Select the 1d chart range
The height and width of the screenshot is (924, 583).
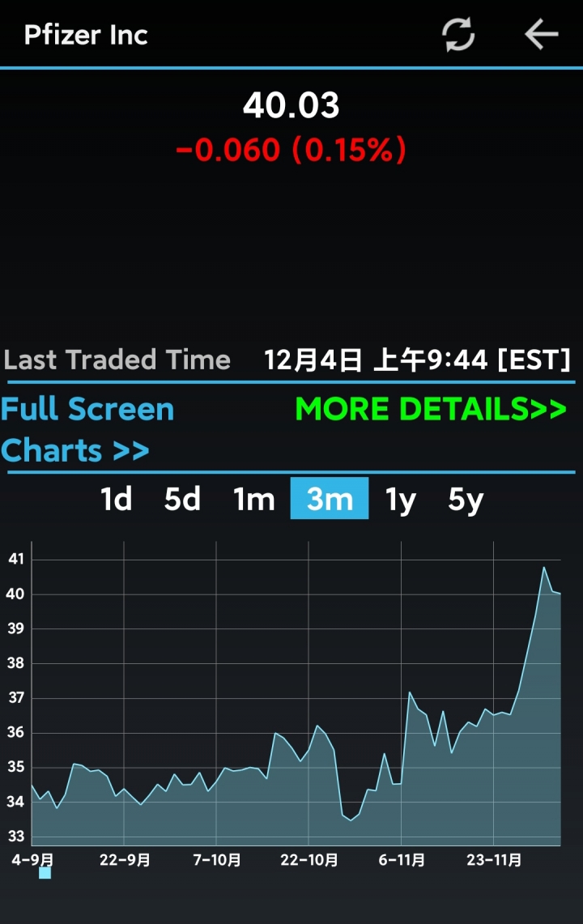coord(116,499)
